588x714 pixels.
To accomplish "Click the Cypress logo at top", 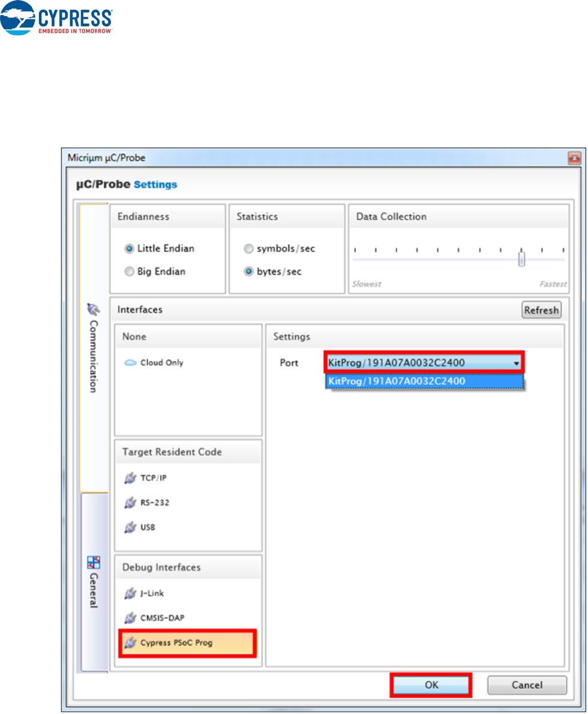I will 57,17.
